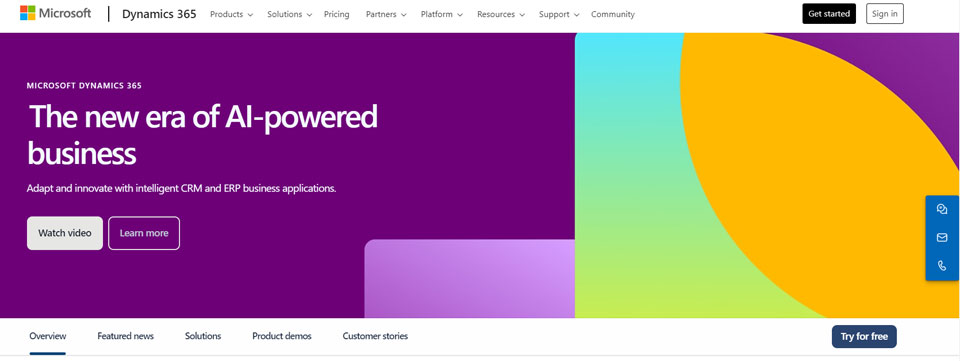
Task: Go to the Community page
Action: click(613, 14)
